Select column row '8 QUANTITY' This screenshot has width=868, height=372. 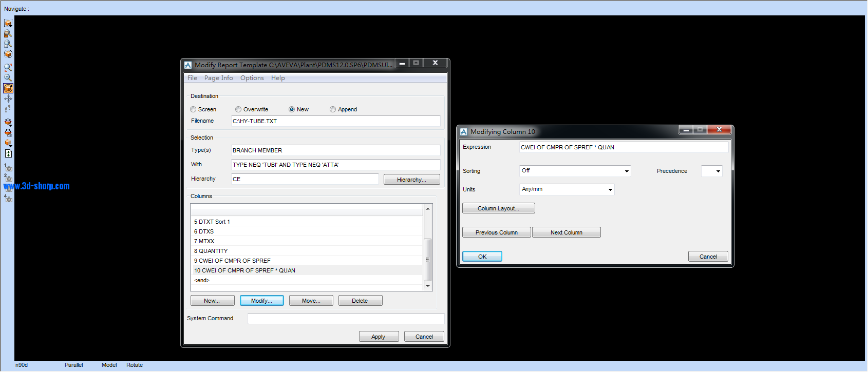click(307, 251)
